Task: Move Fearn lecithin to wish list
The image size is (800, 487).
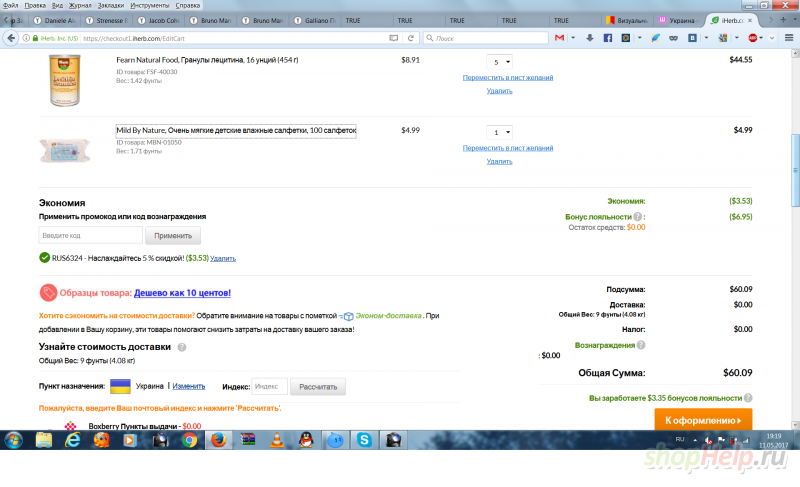Action: tap(508, 78)
